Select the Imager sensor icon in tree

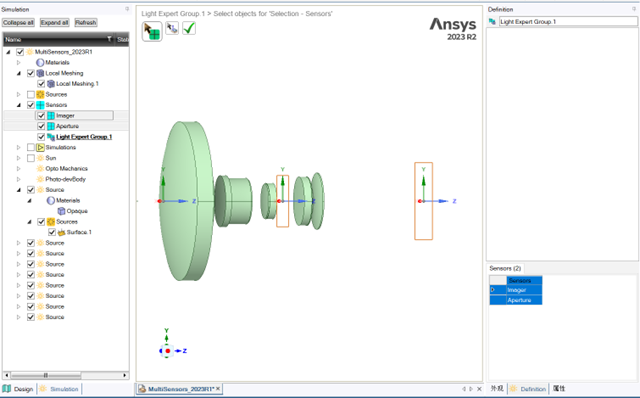point(51,116)
